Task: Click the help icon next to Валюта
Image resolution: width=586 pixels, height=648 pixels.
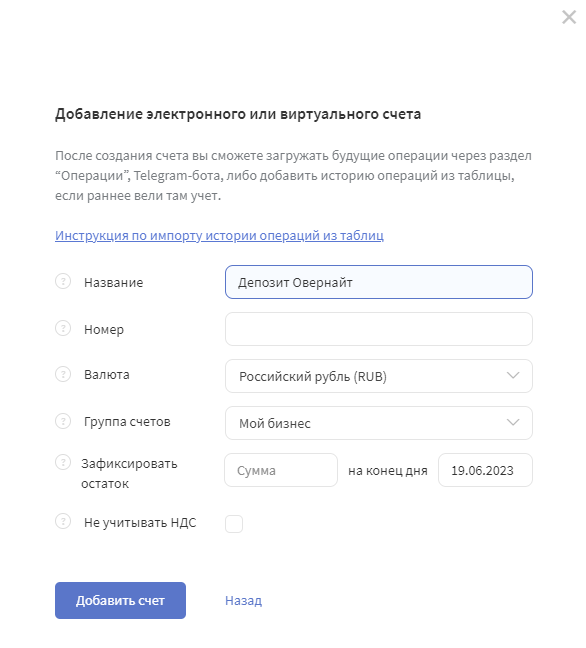Action: coord(63,374)
